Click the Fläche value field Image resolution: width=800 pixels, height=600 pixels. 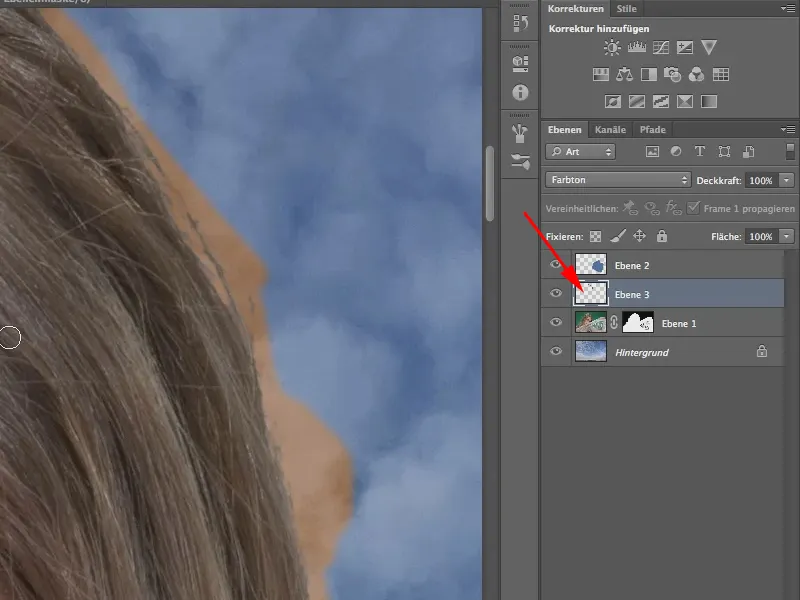[x=761, y=236]
